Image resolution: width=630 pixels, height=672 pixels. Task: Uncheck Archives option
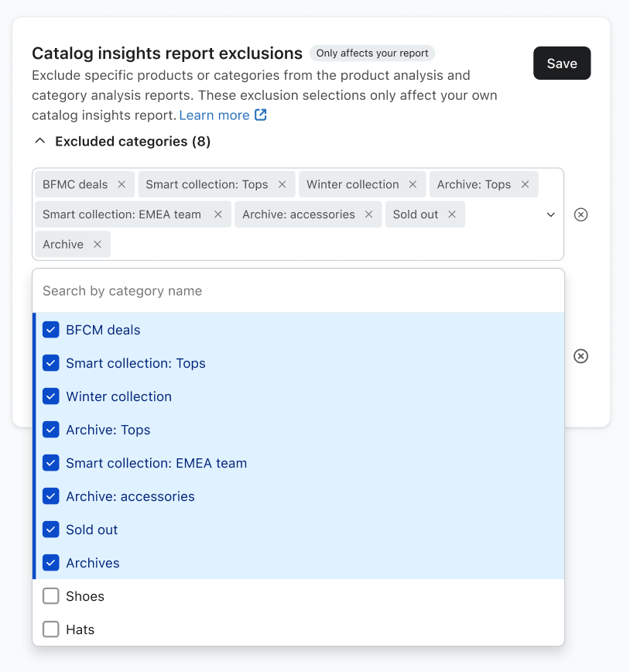50,563
